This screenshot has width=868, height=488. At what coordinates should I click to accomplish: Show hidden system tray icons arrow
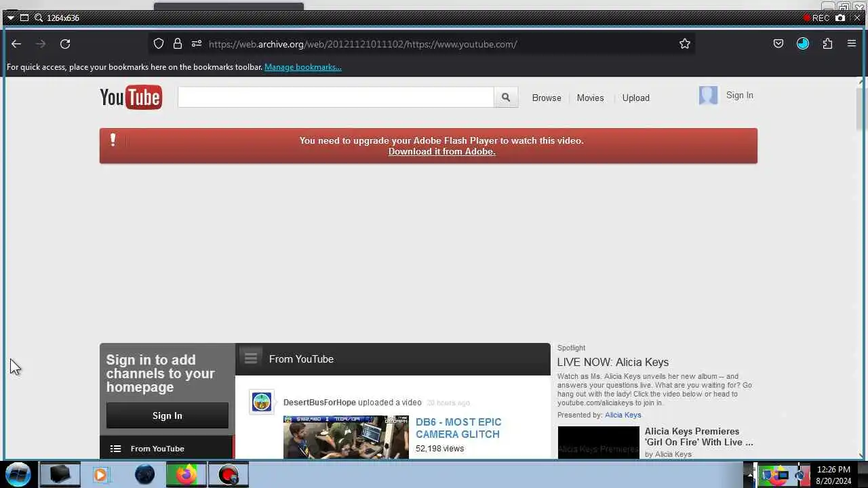pyautogui.click(x=750, y=474)
